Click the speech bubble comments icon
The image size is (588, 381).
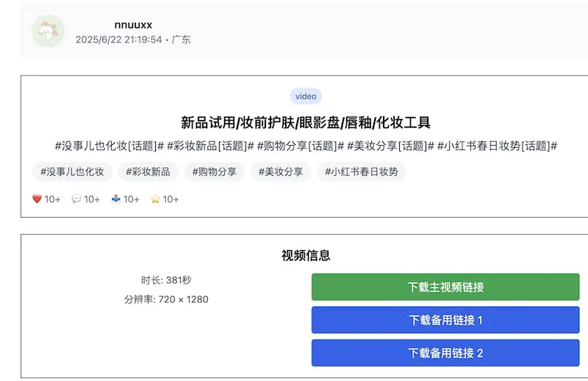coord(76,199)
